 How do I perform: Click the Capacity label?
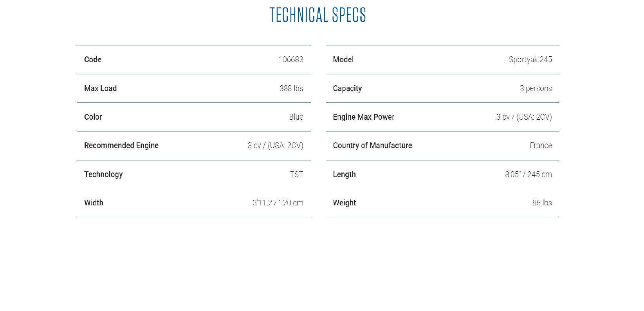[x=347, y=88]
